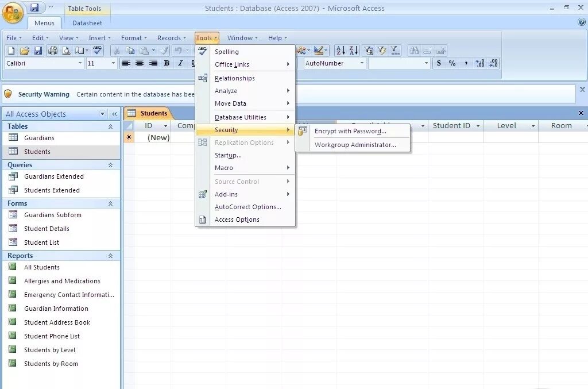Choose Encrypt with Password in the Security submenu
This screenshot has height=389, width=588.
[350, 131]
